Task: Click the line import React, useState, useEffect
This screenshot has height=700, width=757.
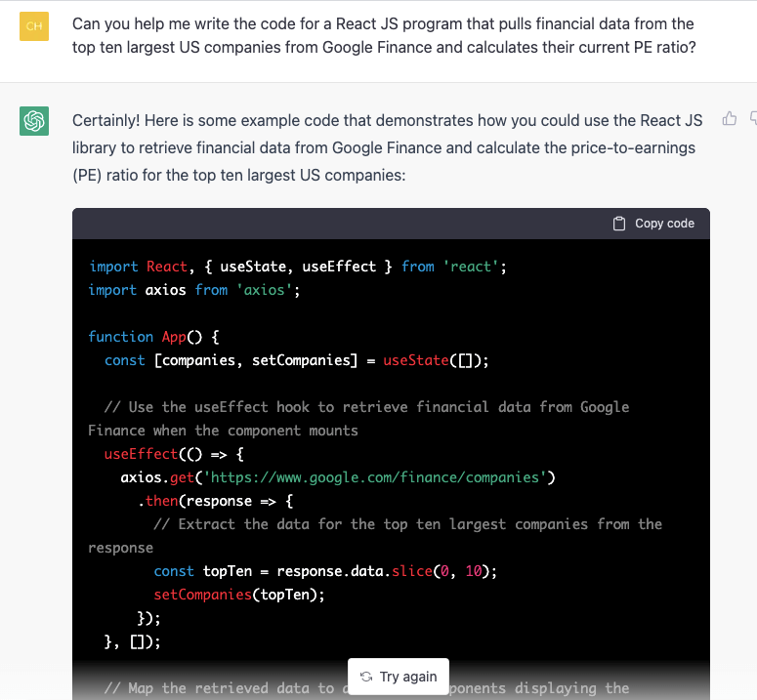Action: pyautogui.click(x=297, y=267)
